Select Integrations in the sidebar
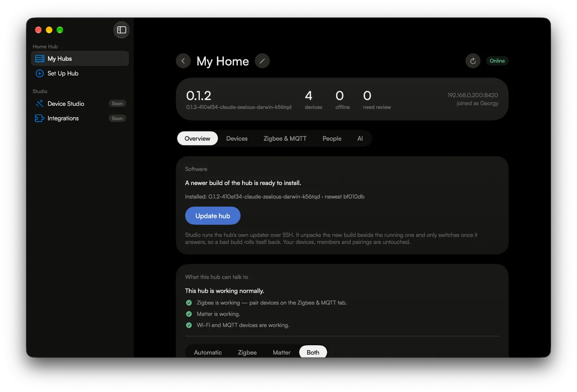The width and height of the screenshot is (577, 392). coord(80,118)
